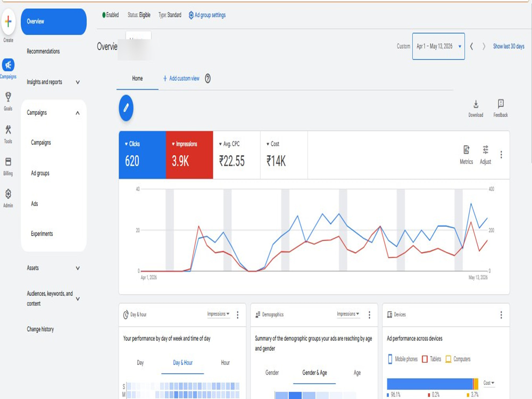Viewport: 532px width, 399px height.
Task: Open Ads in the sidebar
Action: tap(34, 204)
